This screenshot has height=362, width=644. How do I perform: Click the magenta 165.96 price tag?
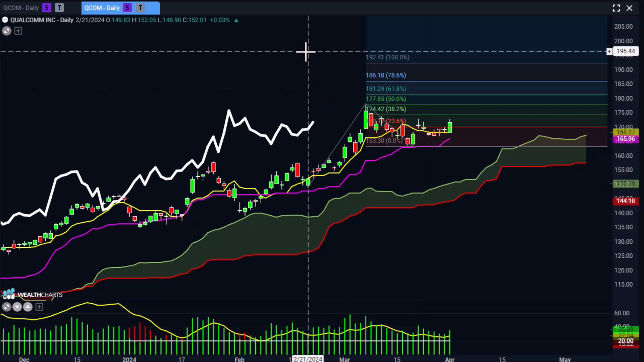(626, 139)
